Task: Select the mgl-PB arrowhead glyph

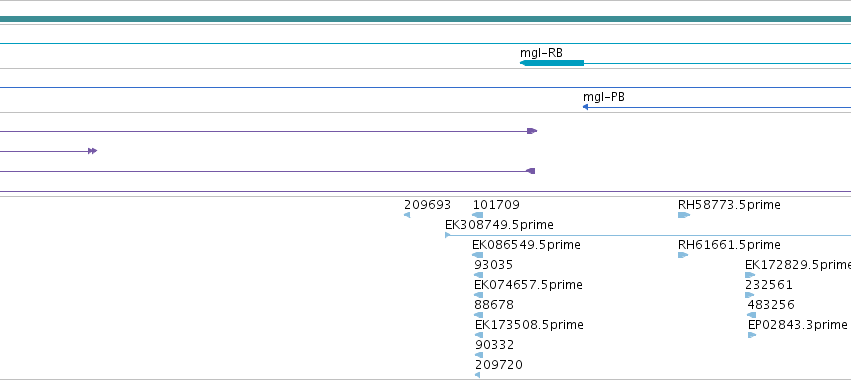Action: 586,107
